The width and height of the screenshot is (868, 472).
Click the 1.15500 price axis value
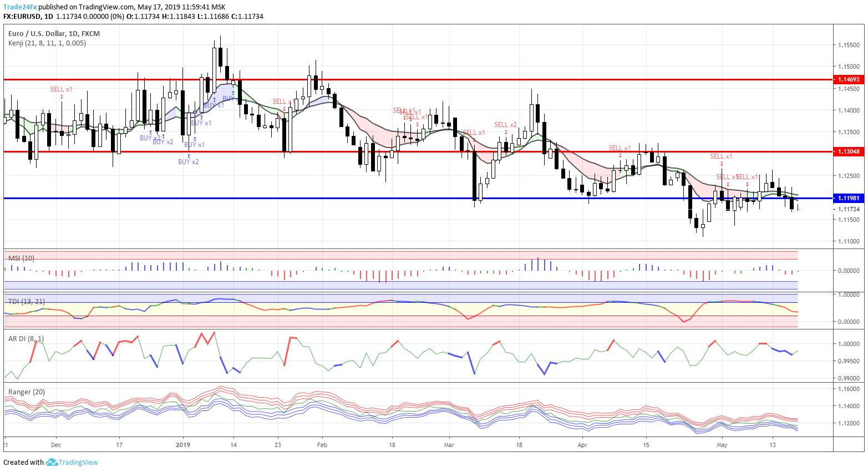(849, 45)
